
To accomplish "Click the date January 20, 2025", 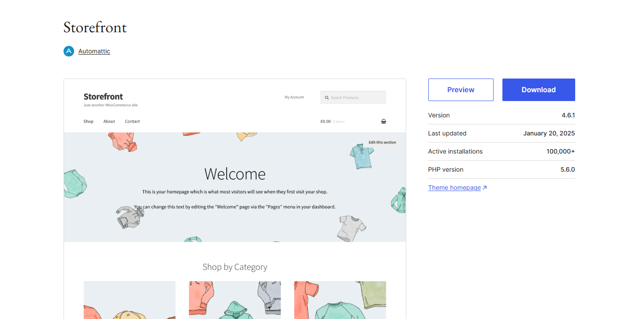I will [x=549, y=133].
